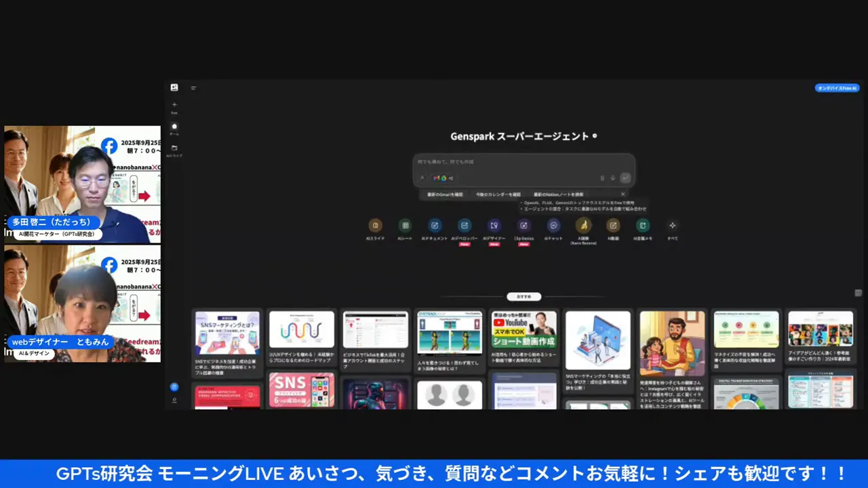
Task: Click the info dot beside Genspark title
Action: (x=595, y=136)
